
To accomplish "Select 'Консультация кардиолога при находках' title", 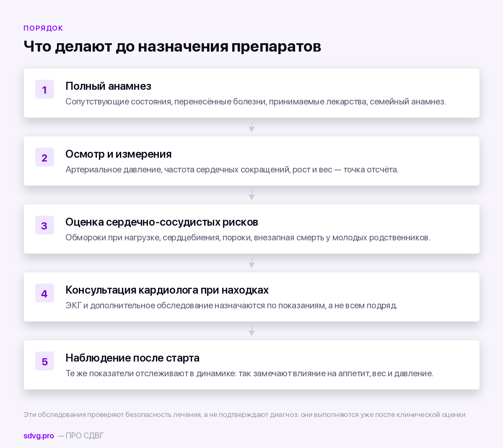I will coord(167,290).
